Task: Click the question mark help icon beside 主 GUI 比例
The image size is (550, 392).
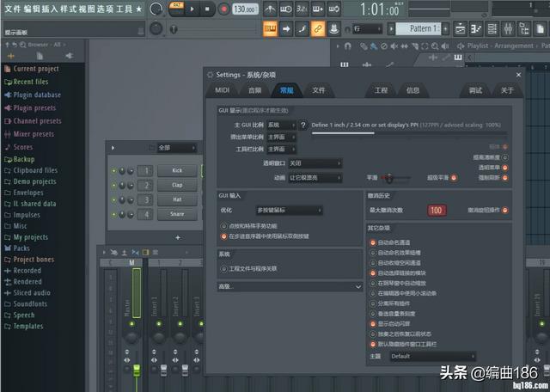Action: click(x=302, y=125)
